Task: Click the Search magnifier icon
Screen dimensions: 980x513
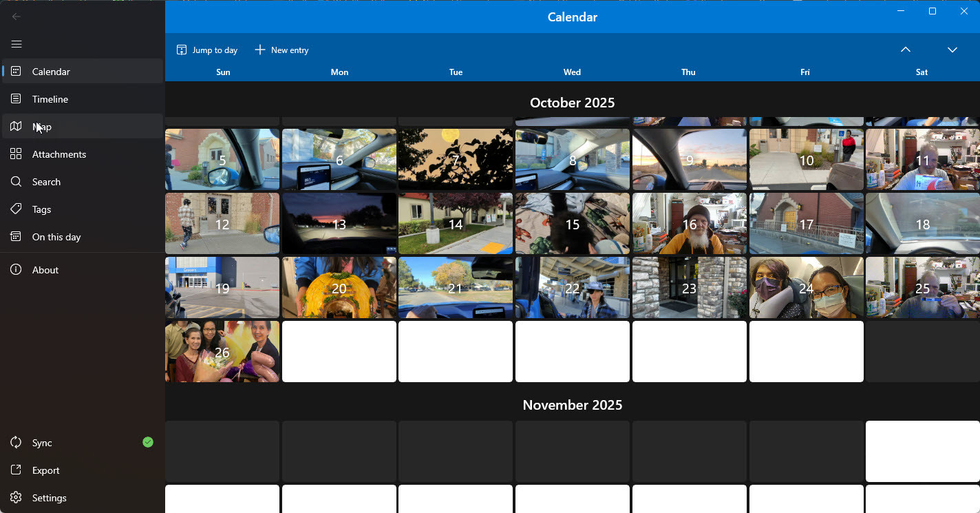Action: [16, 182]
